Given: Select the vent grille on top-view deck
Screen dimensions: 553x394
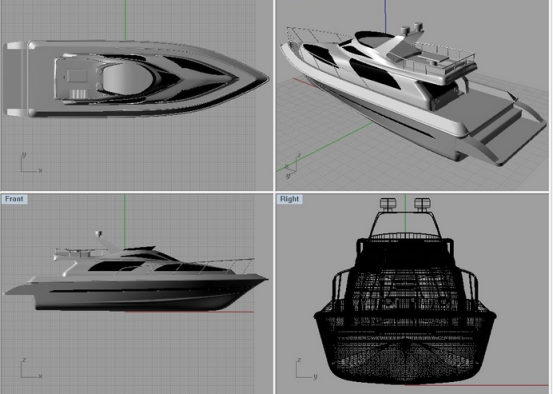Looking at the screenshot, I should pos(78,94).
